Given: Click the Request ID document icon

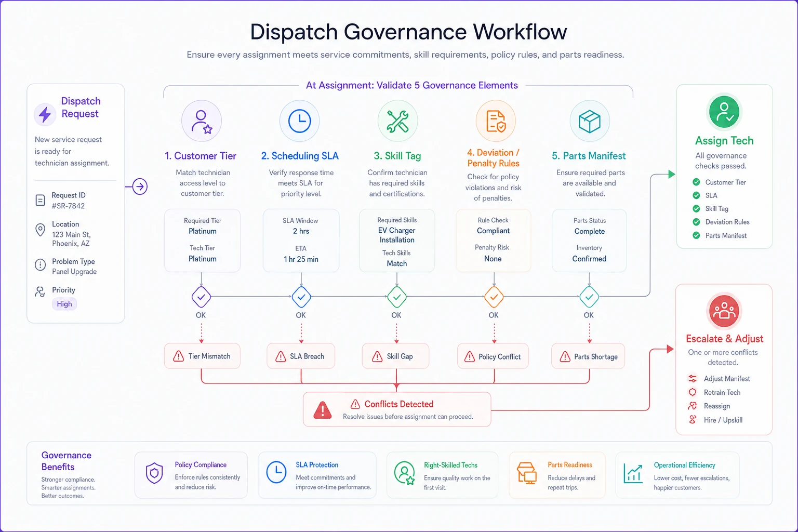Looking at the screenshot, I should click(40, 201).
